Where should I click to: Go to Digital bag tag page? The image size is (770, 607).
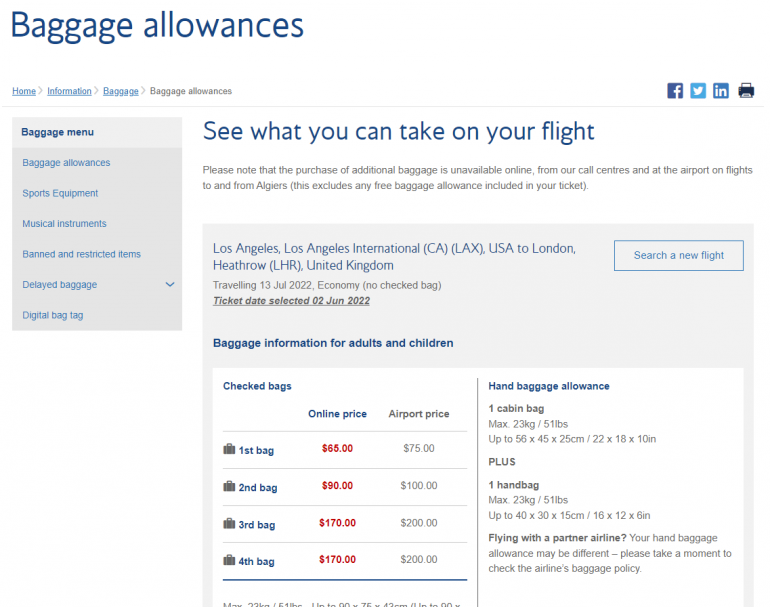[x=53, y=316]
